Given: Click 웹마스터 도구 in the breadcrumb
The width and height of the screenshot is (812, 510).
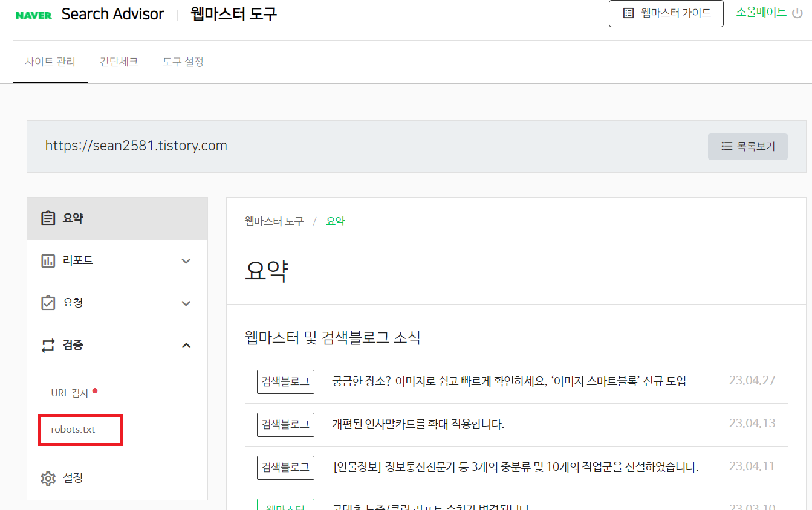Looking at the screenshot, I should pyautogui.click(x=274, y=221).
